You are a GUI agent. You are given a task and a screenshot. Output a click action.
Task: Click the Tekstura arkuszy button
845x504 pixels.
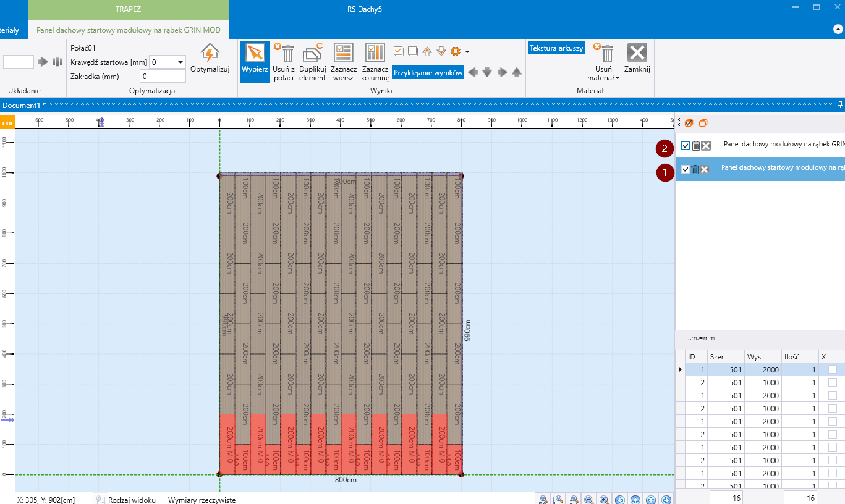pos(556,48)
